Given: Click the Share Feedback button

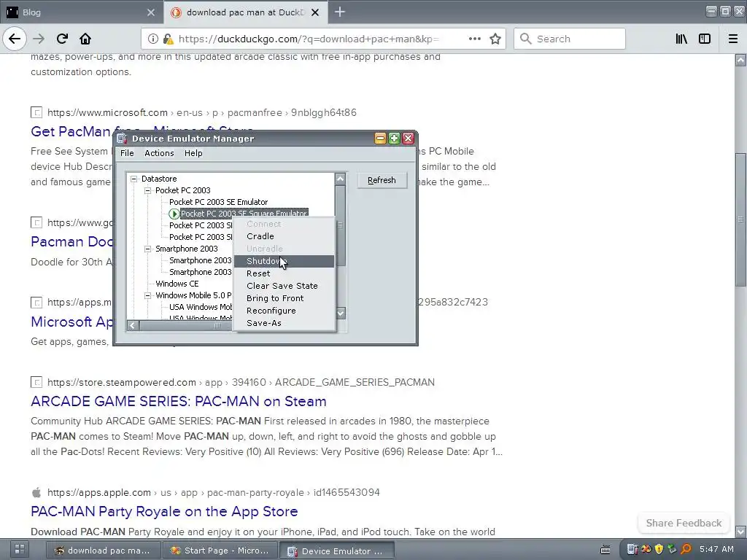Looking at the screenshot, I should pos(684,523).
